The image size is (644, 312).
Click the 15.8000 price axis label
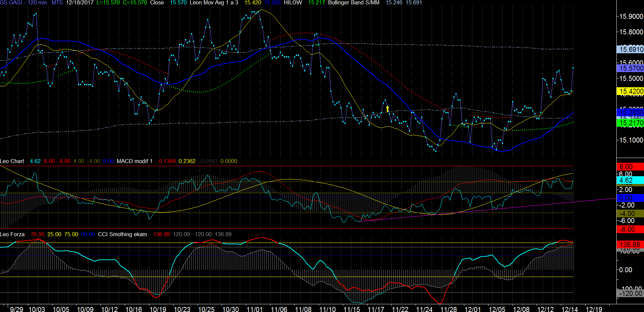(631, 32)
